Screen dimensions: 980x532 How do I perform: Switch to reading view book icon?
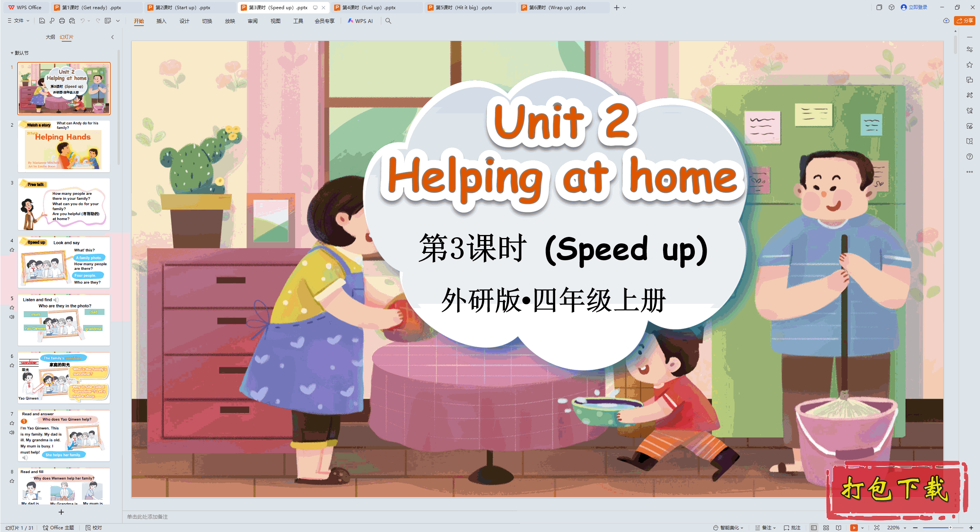[838, 527]
